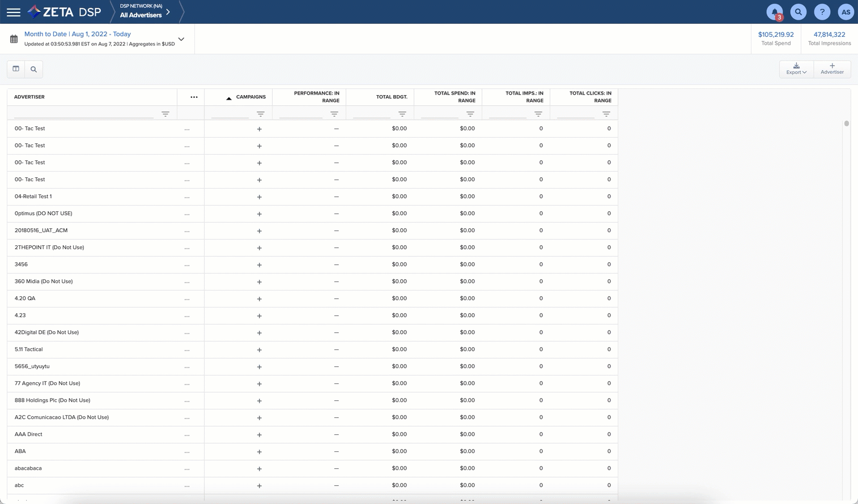
Task: Click the vertical scrollbar thumb
Action: [846, 123]
